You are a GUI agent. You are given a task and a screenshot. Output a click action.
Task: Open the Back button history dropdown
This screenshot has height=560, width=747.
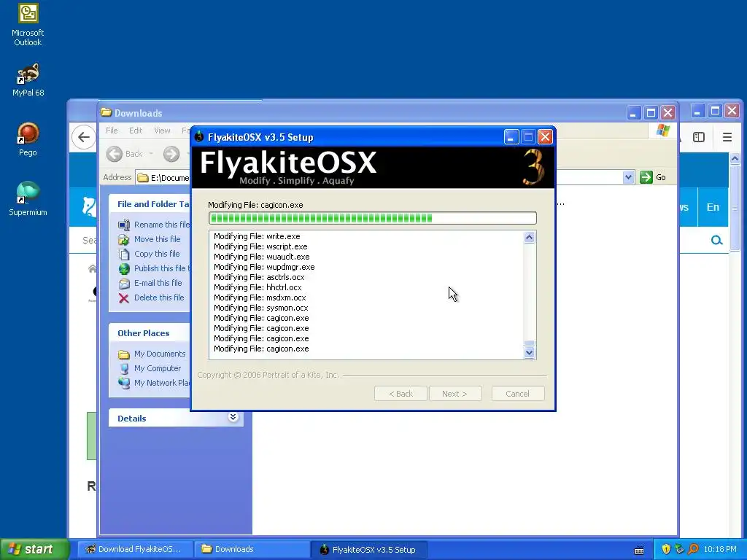tap(151, 154)
